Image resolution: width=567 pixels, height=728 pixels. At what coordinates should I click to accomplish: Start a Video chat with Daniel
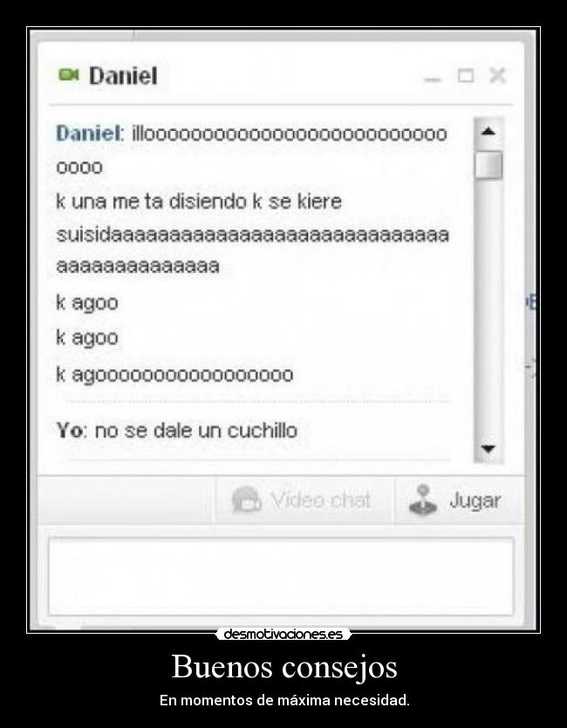click(304, 500)
